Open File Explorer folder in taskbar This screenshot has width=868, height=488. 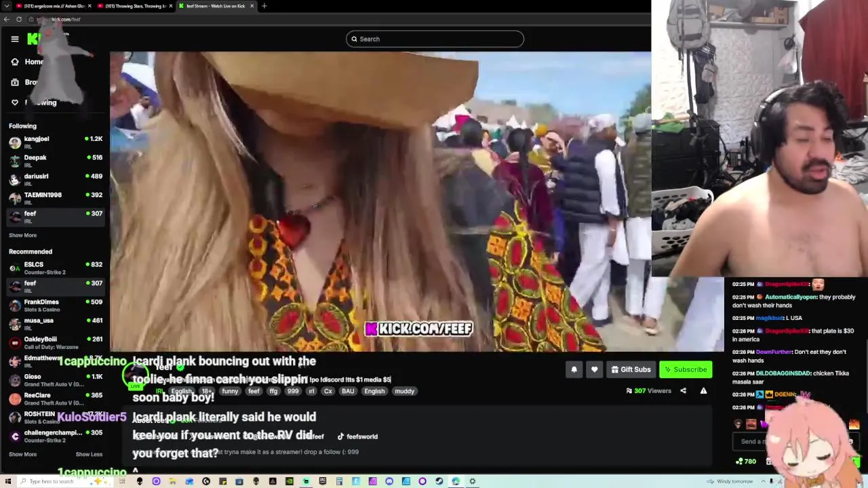click(172, 481)
